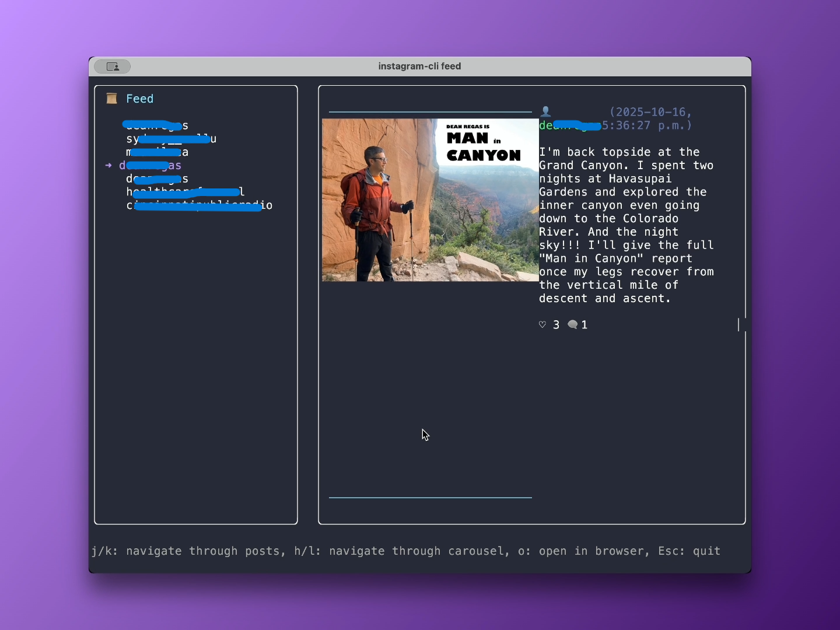The height and width of the screenshot is (630, 840).
Task: Open the "Man in Canyon" post image
Action: [x=430, y=200]
